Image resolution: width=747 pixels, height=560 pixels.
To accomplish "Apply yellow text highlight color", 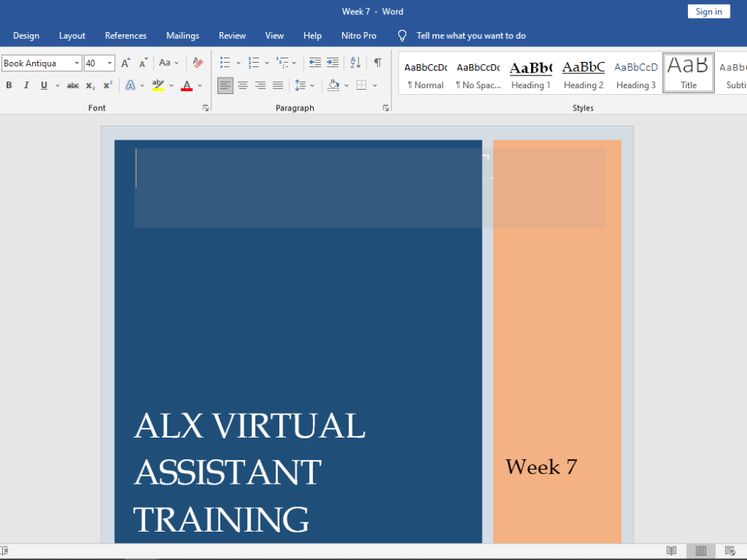I will (x=158, y=85).
